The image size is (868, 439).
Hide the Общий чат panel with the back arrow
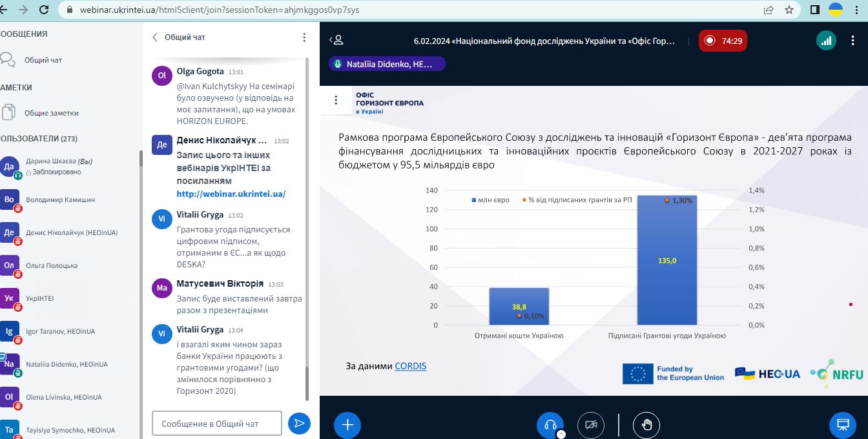coord(155,37)
